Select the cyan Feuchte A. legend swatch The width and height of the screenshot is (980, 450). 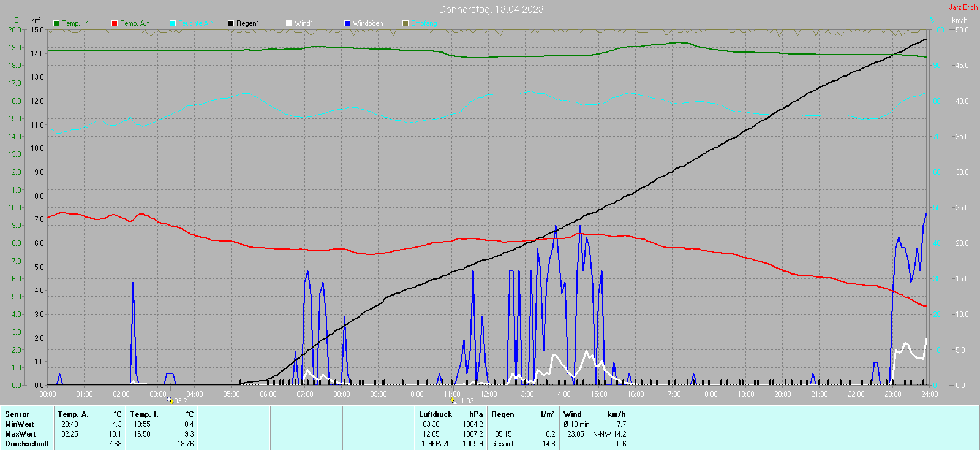173,23
